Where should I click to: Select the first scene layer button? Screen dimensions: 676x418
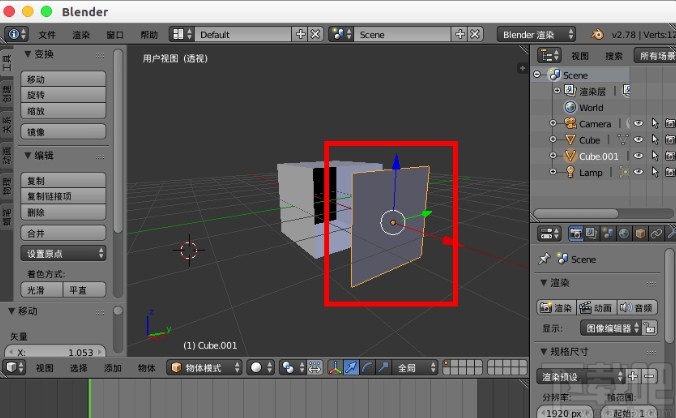pos(447,364)
